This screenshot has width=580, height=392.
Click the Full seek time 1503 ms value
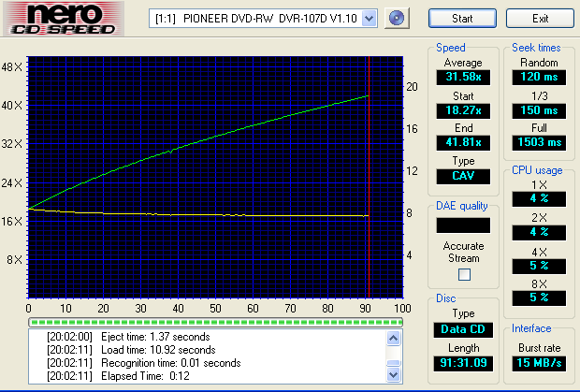pos(540,142)
